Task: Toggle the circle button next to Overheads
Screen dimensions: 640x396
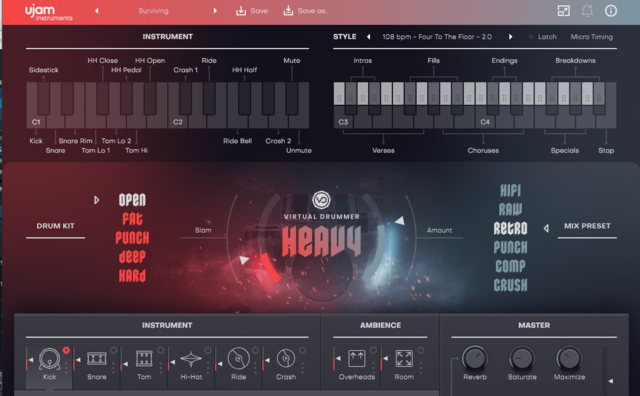Action: (x=373, y=350)
